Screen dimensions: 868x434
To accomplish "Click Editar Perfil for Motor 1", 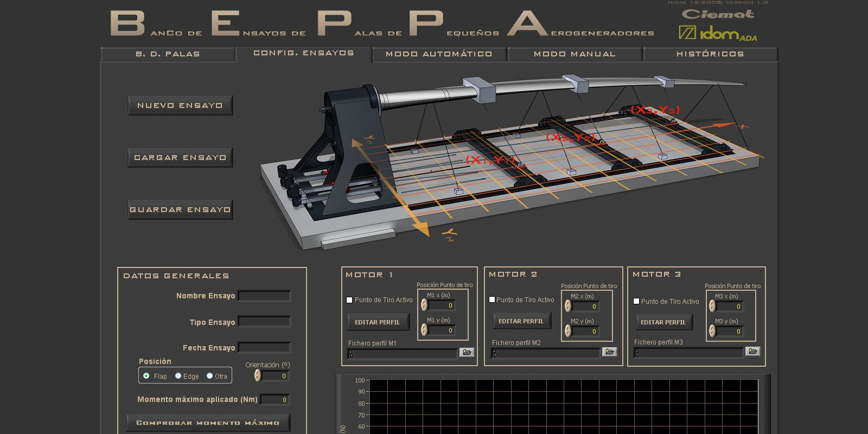I will tap(377, 322).
